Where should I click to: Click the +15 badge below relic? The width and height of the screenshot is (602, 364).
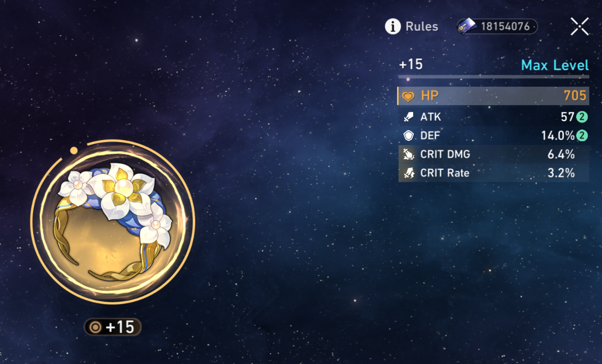[x=113, y=327]
